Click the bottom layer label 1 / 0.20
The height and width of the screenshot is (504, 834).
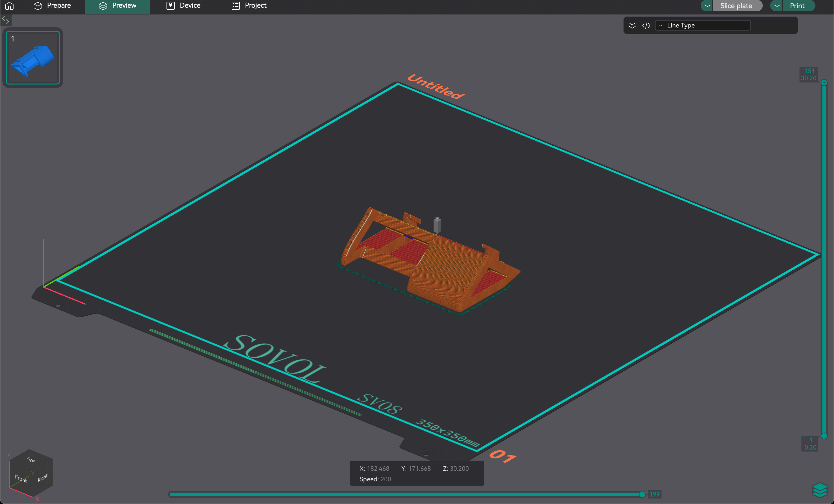810,444
